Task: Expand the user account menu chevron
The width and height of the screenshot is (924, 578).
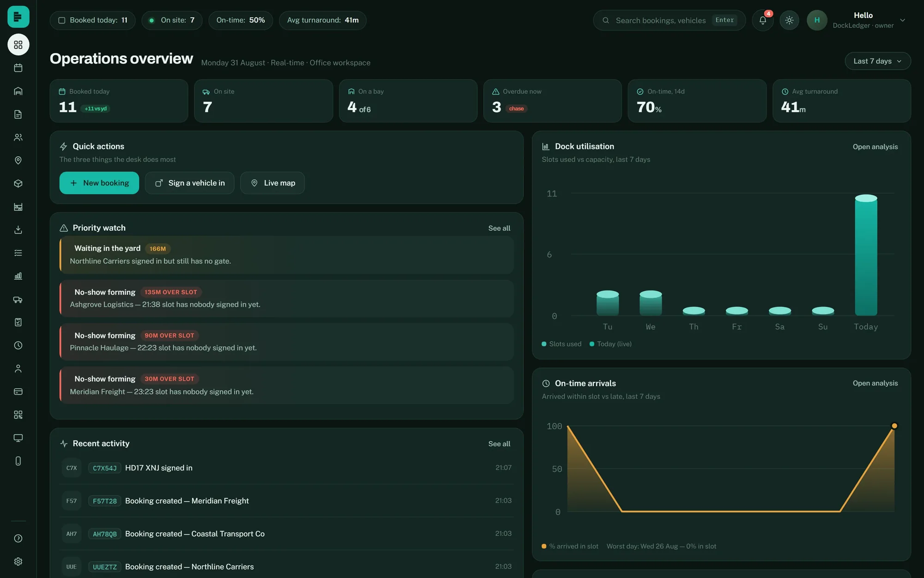Action: tap(902, 20)
